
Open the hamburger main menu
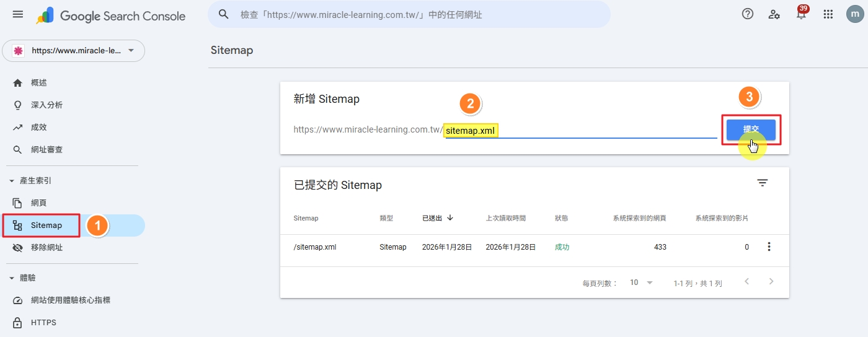coord(17,14)
